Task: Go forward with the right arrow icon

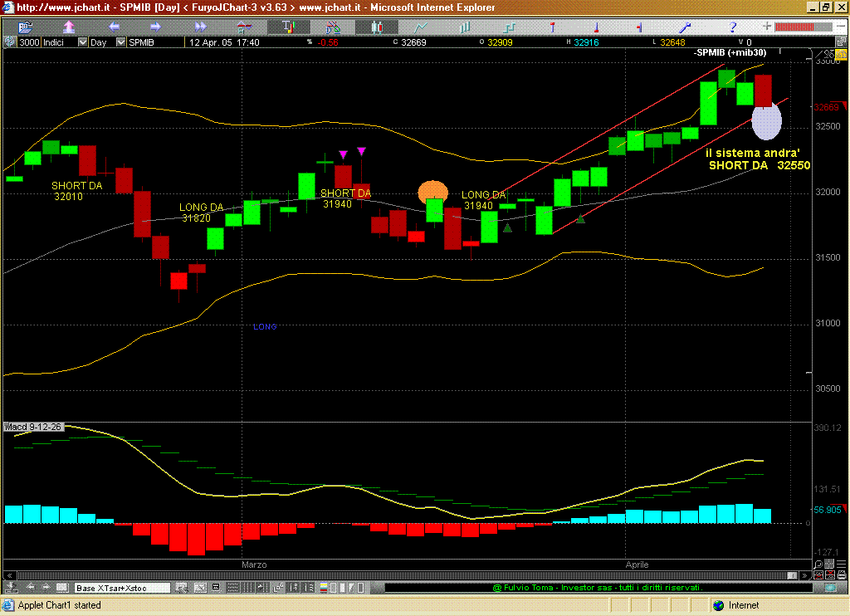Action: 155,26
